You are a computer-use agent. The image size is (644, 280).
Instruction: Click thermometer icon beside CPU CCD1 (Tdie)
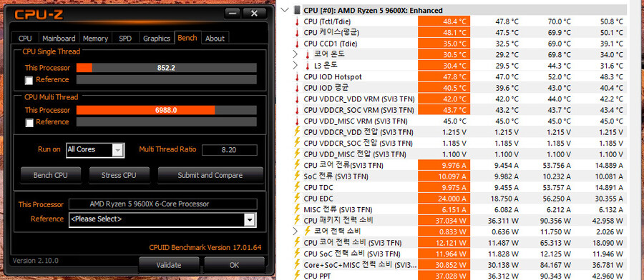pyautogui.click(x=298, y=44)
